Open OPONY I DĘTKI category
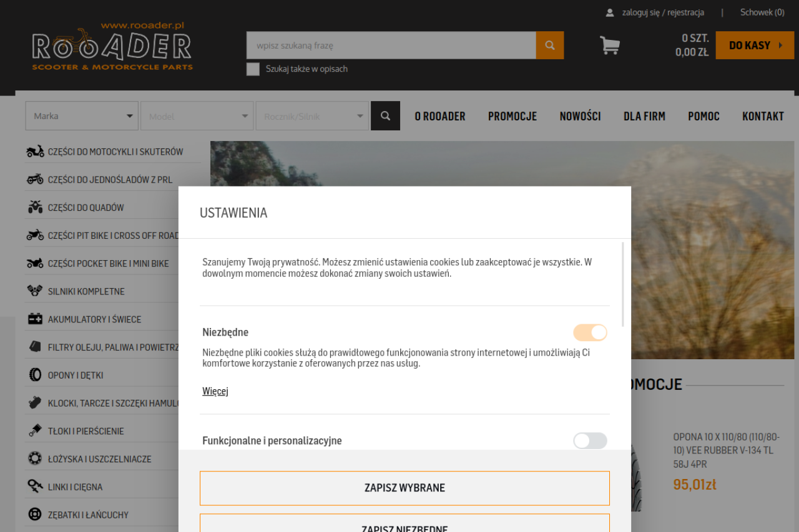Screen dimensions: 799x532 (76, 375)
